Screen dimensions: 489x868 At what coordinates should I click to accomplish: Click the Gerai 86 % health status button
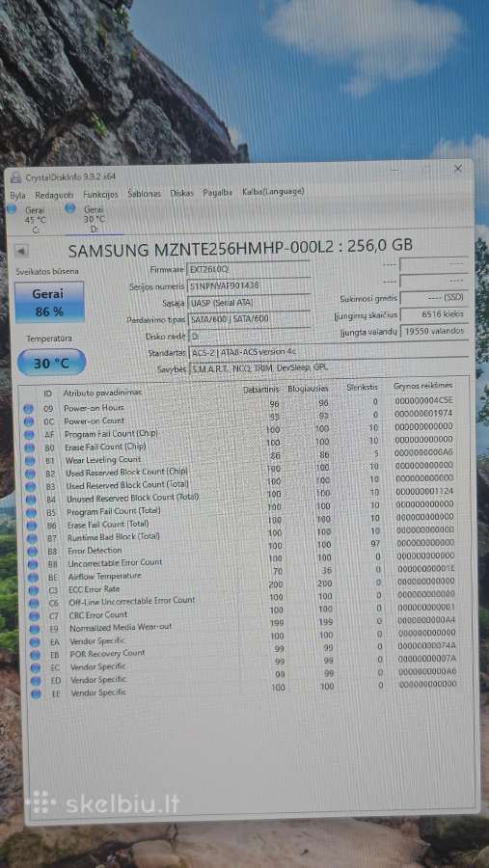(x=49, y=302)
